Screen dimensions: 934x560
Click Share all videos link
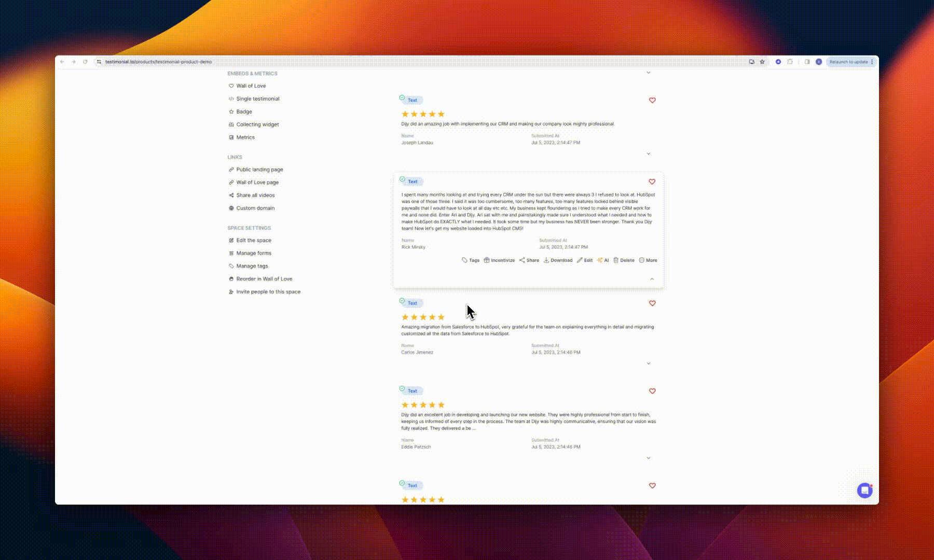(252, 195)
